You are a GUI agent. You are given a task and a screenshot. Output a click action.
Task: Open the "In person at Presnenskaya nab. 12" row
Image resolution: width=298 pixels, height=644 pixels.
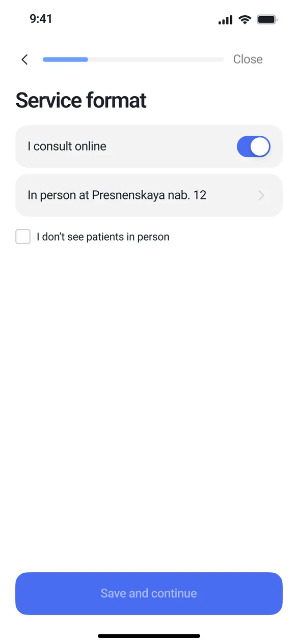pos(149,195)
